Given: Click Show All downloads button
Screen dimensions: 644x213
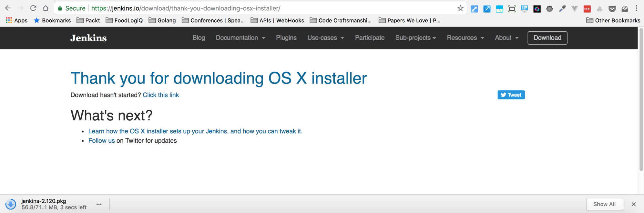Looking at the screenshot, I should point(604,204).
